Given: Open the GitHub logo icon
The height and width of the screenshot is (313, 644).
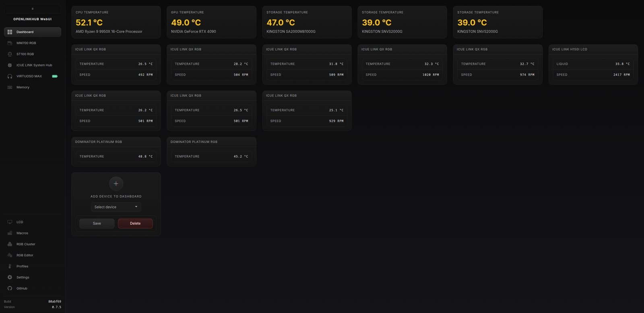Looking at the screenshot, I should pyautogui.click(x=10, y=288).
